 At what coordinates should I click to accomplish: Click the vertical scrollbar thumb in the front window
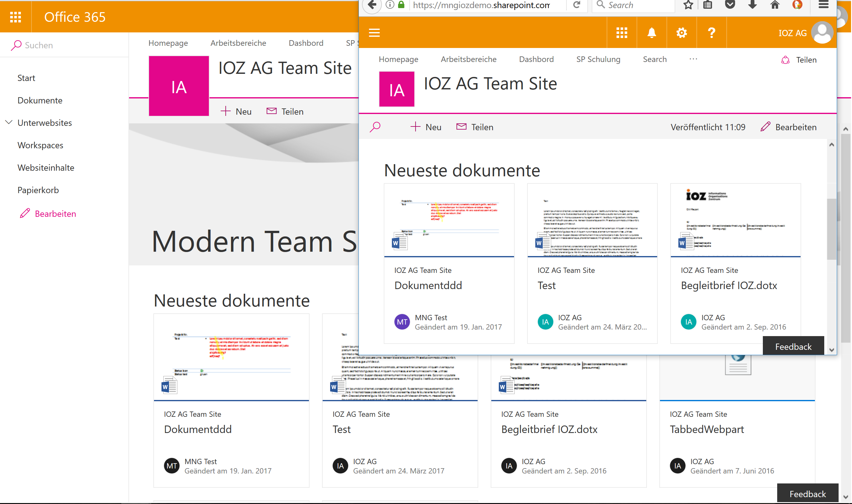(x=831, y=229)
